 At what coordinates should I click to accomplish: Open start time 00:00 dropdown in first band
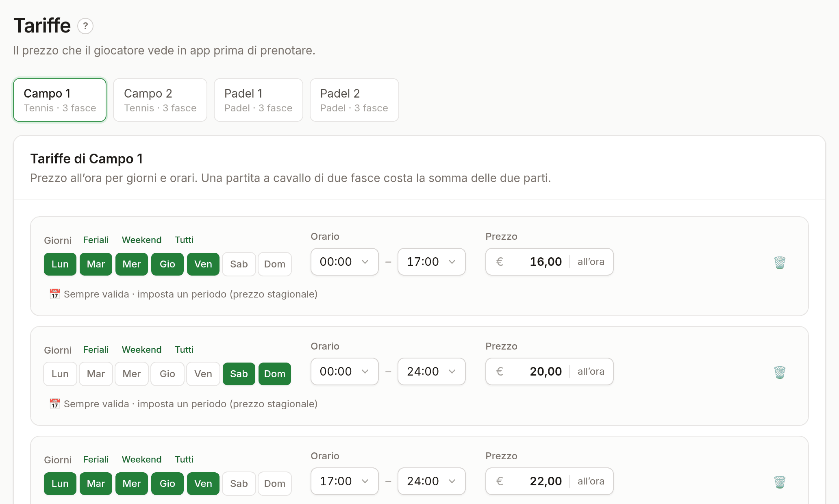coord(345,262)
